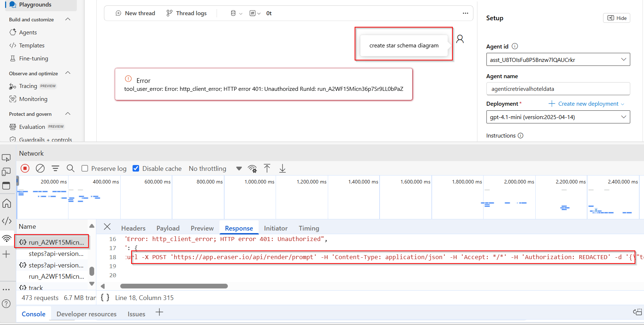The width and height of the screenshot is (644, 325).
Task: Select the track request row
Action: [52, 288]
